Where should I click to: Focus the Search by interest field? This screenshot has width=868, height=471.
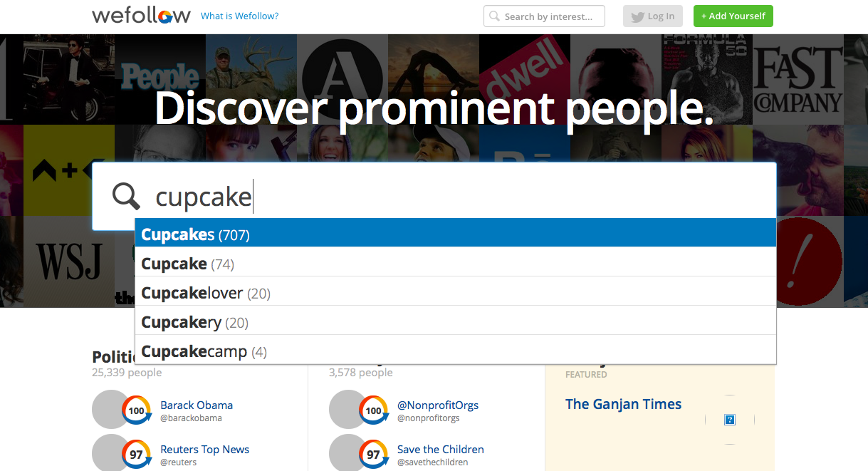pos(544,16)
